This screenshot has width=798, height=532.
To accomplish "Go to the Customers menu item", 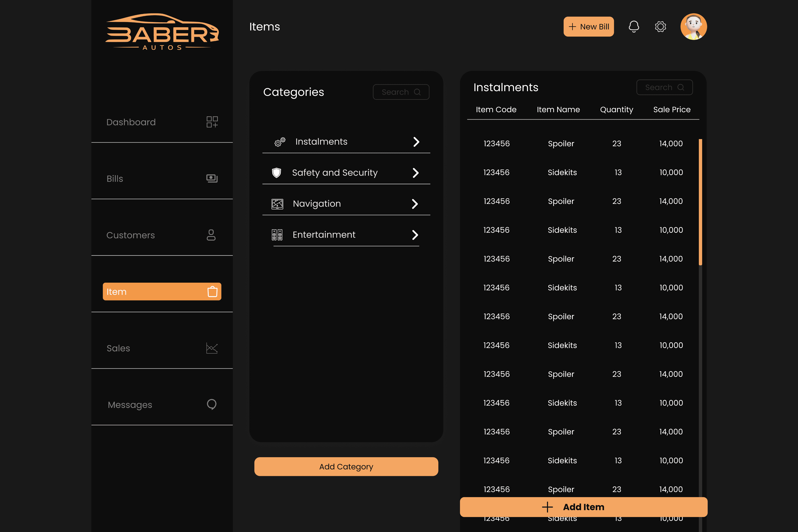I will [130, 235].
